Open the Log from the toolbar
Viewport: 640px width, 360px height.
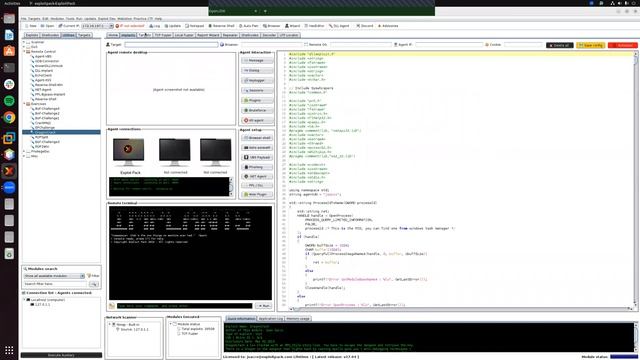click(154, 26)
